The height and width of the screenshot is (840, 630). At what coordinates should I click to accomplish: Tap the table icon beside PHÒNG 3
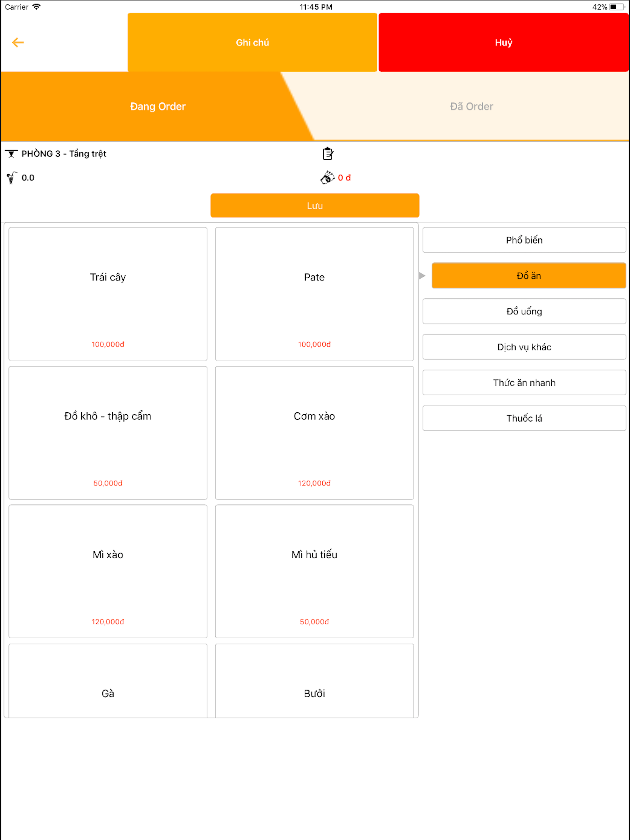click(x=11, y=153)
